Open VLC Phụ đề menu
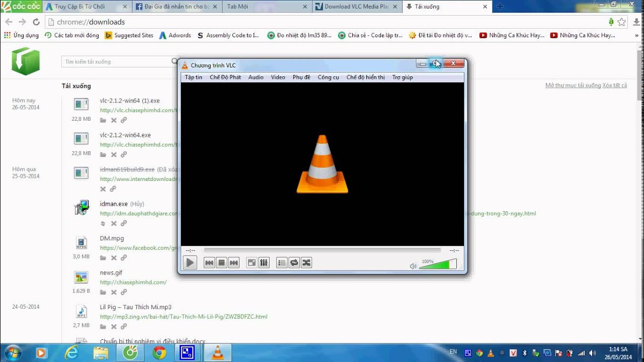The image size is (644, 362). point(301,77)
